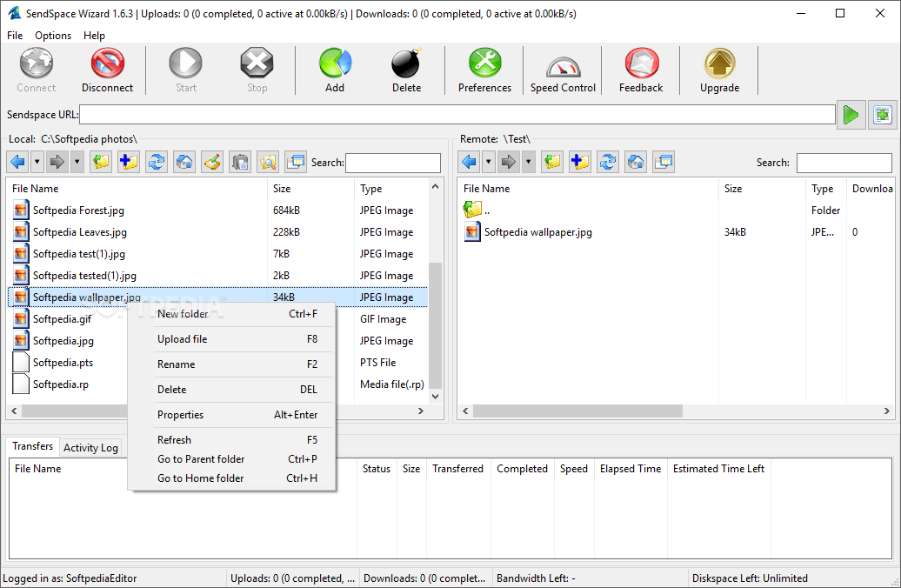Open the Help menu
This screenshot has width=901, height=588.
(x=94, y=36)
